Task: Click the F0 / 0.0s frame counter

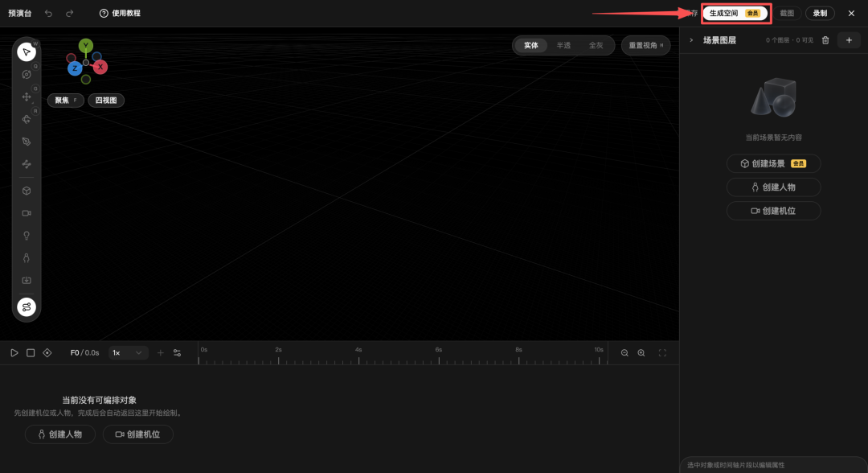Action: (x=84, y=353)
